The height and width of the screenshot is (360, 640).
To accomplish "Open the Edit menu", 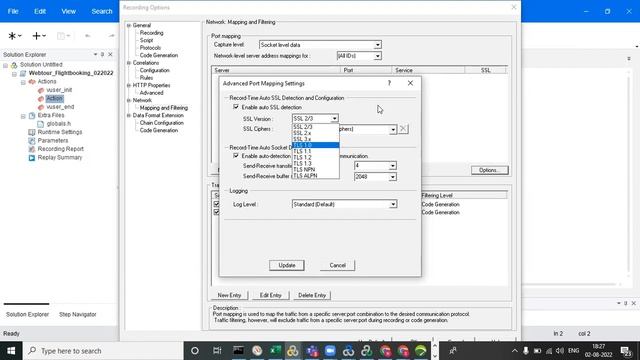I will pyautogui.click(x=40, y=11).
